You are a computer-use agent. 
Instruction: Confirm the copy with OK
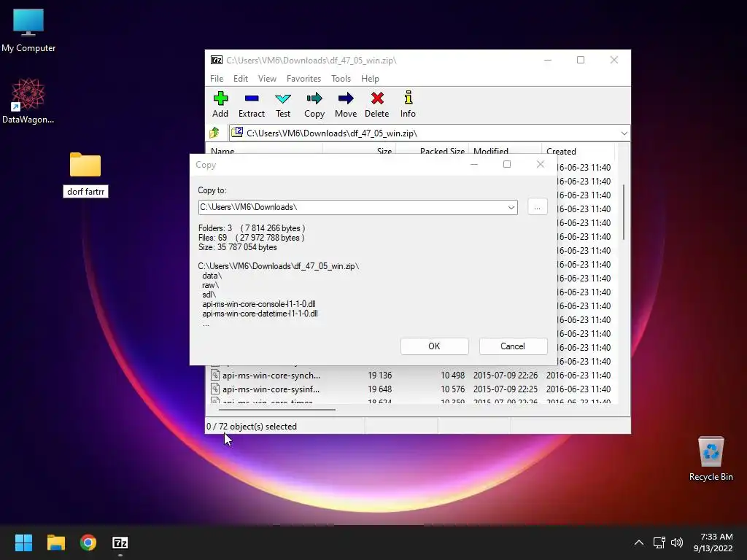pyautogui.click(x=435, y=346)
